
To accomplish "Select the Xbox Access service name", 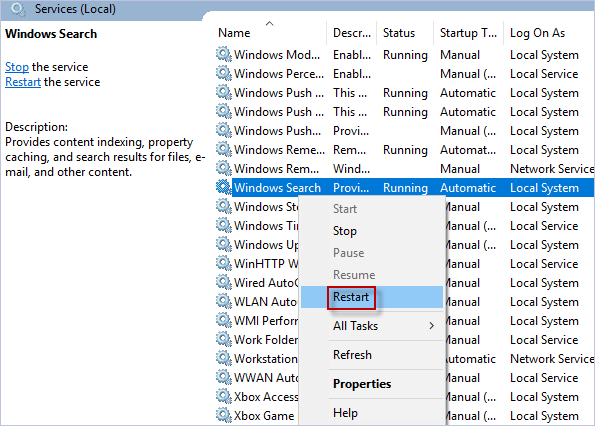I will tap(266, 397).
